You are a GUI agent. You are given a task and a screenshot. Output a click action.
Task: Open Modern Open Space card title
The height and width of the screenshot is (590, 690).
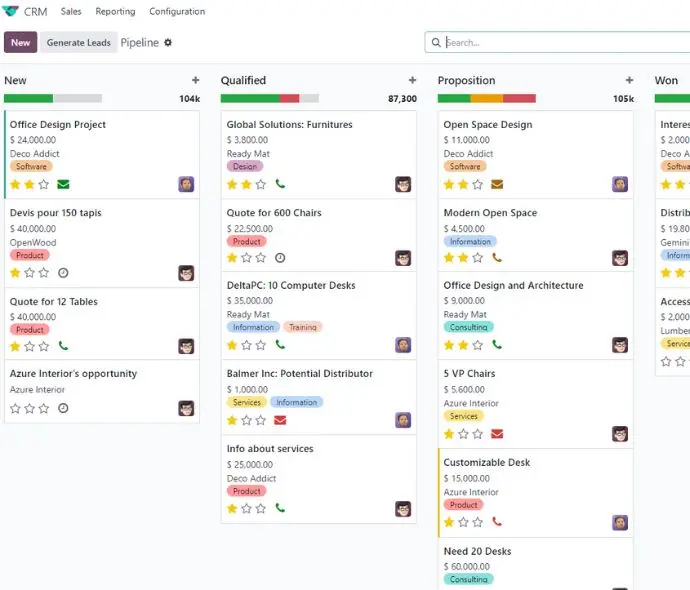[490, 213]
